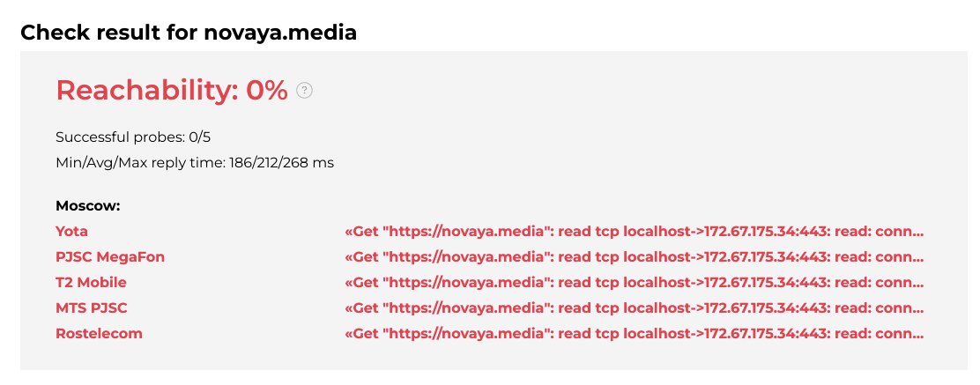
Task: Select the MTS PJSC error message
Action: point(635,307)
